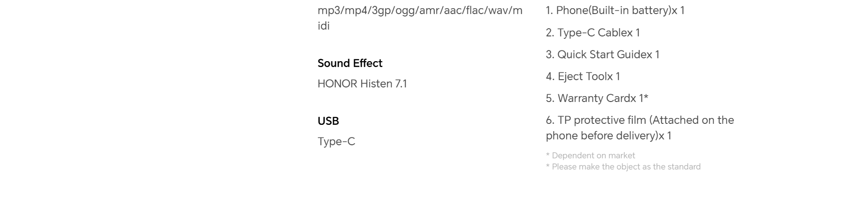
Task: Click the Dependent on market footnote
Action: (x=591, y=155)
